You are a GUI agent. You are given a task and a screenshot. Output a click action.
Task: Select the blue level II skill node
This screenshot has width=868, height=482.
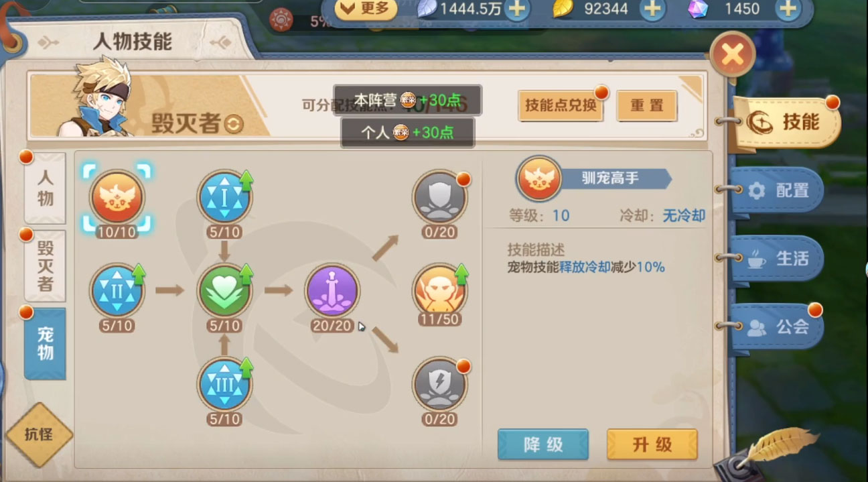(x=117, y=290)
